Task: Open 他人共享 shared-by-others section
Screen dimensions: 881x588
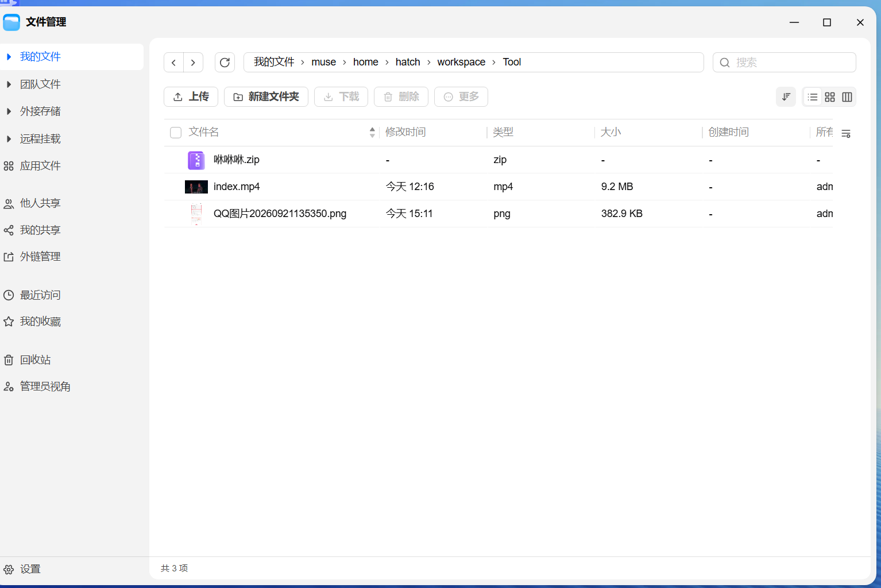Action: tap(40, 203)
